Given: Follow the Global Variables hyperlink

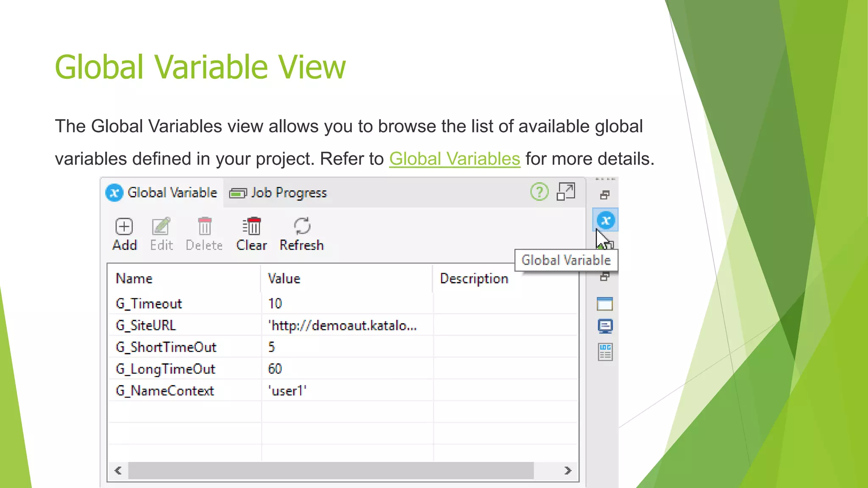Looking at the screenshot, I should point(454,159).
